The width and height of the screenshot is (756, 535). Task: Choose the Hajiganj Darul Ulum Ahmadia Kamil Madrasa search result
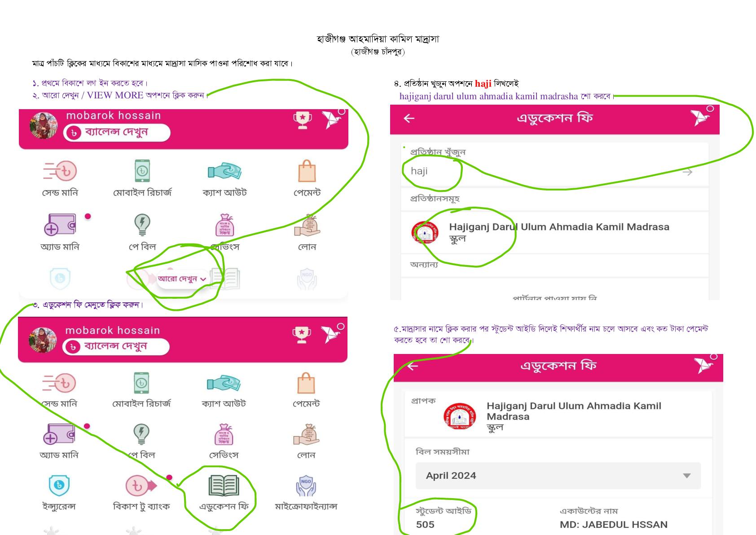click(x=554, y=232)
